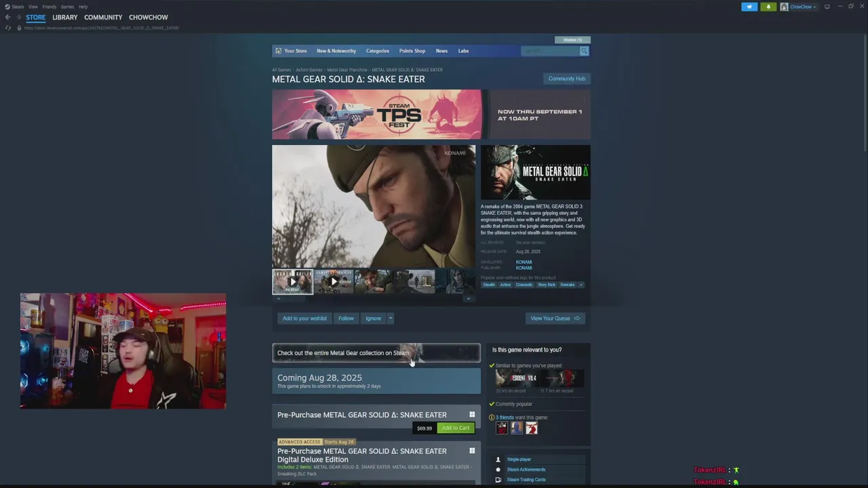The width and height of the screenshot is (868, 488).
Task: Click the search magnifier icon
Action: (x=584, y=51)
